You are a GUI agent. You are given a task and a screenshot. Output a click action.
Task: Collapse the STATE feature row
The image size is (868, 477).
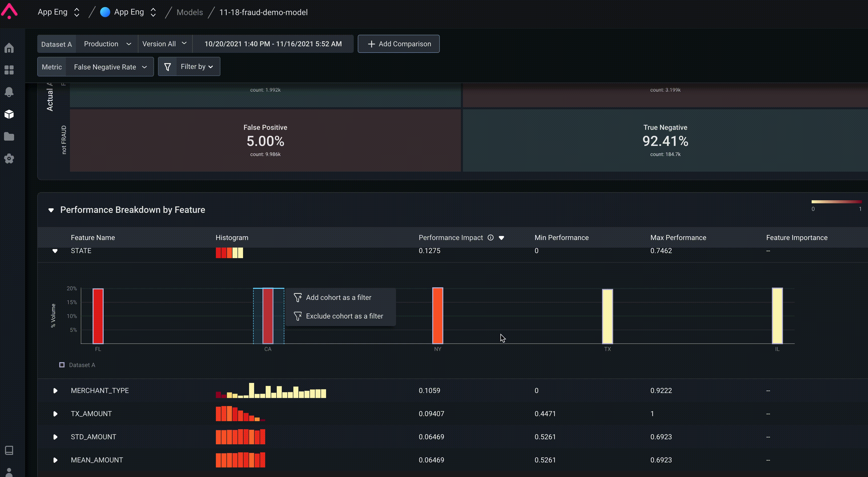pyautogui.click(x=55, y=251)
